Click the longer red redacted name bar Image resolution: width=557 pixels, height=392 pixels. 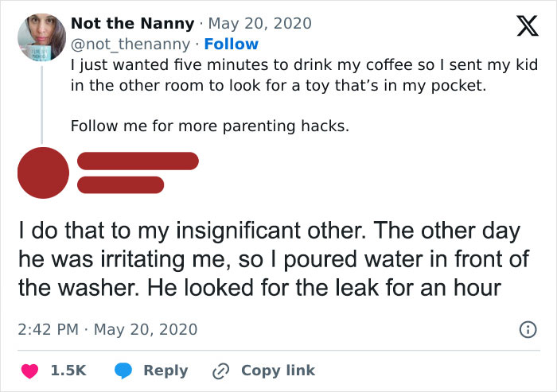tap(137, 160)
